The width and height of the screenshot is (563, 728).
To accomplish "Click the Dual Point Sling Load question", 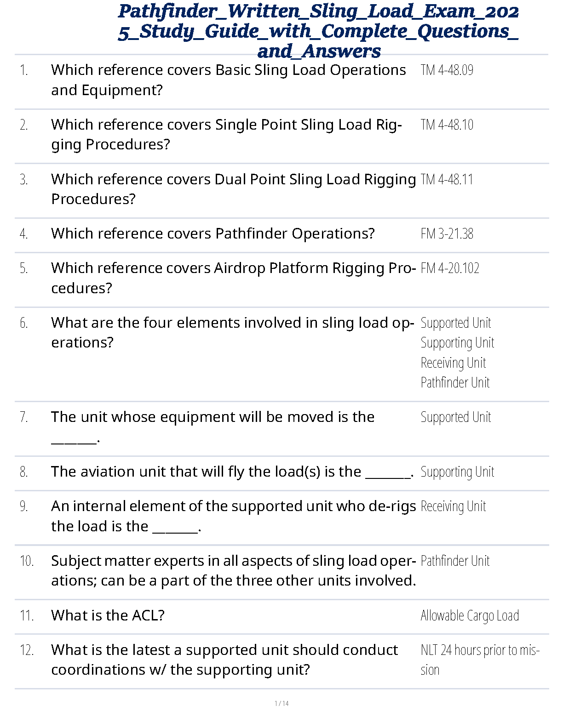I will click(233, 189).
